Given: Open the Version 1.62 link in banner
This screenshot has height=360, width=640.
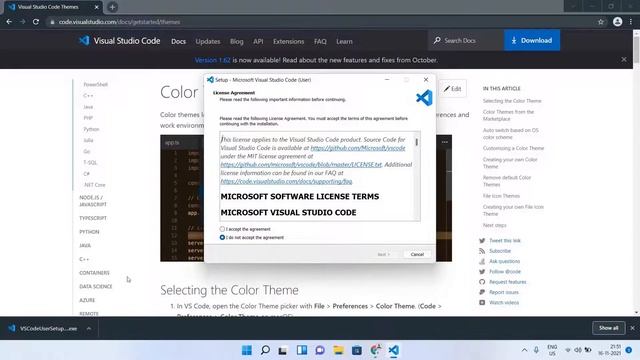Looking at the screenshot, I should click(x=213, y=60).
